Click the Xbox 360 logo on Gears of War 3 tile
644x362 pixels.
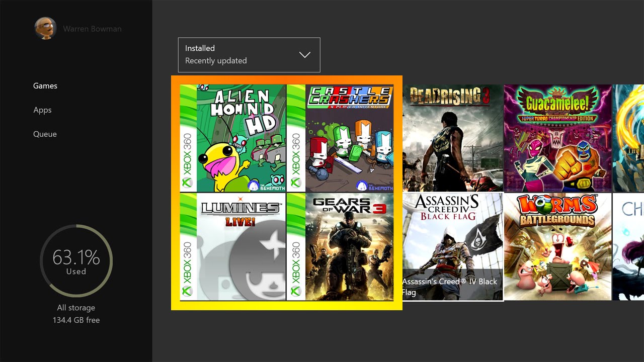[x=295, y=269]
